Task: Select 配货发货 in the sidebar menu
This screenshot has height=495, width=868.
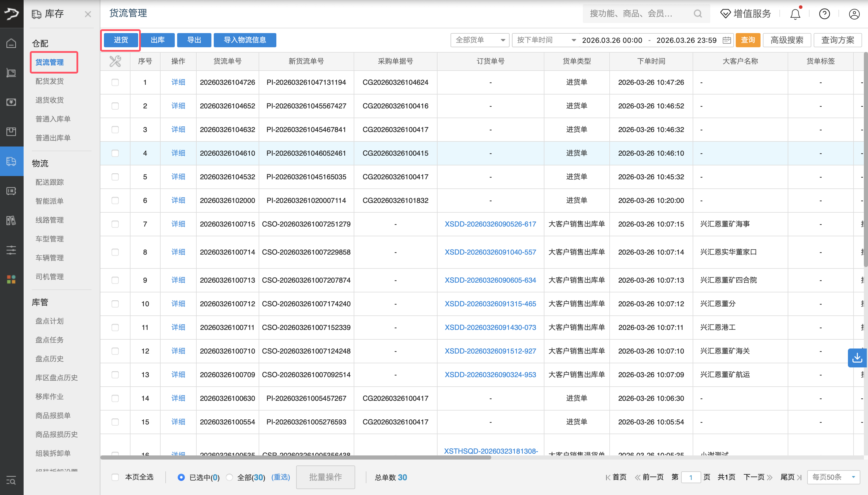Action: pyautogui.click(x=50, y=81)
